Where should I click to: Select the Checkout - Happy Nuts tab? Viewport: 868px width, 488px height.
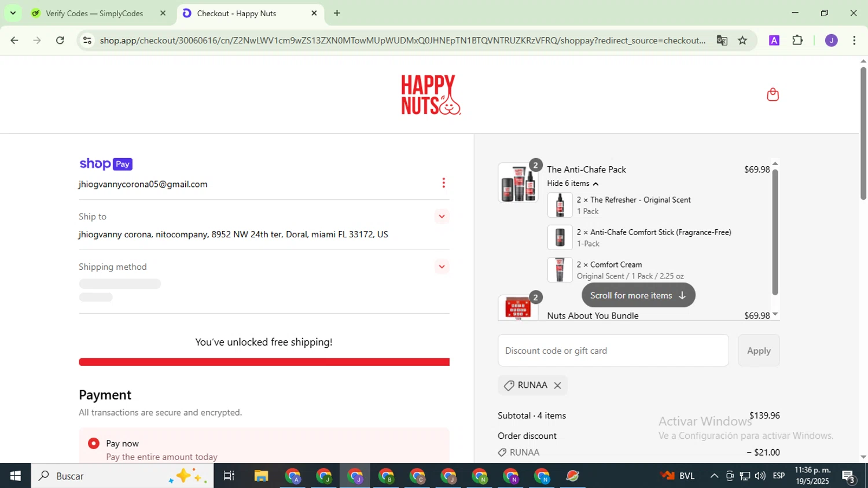pyautogui.click(x=250, y=13)
